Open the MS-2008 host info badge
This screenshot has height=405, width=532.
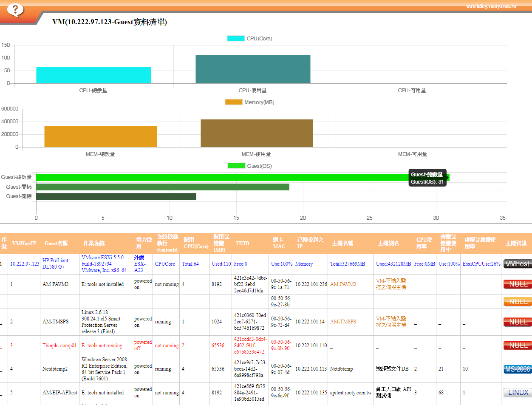[517, 369]
